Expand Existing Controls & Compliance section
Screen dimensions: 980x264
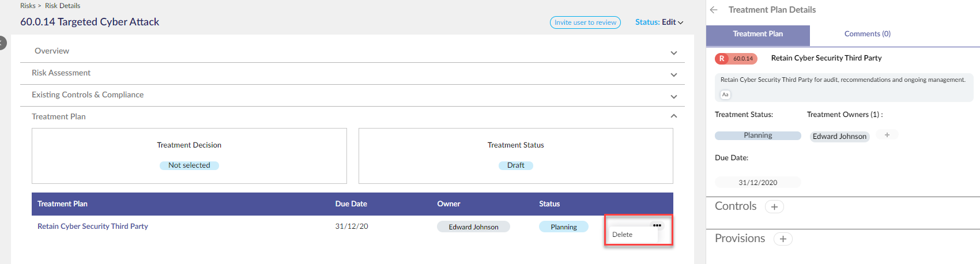point(352,95)
